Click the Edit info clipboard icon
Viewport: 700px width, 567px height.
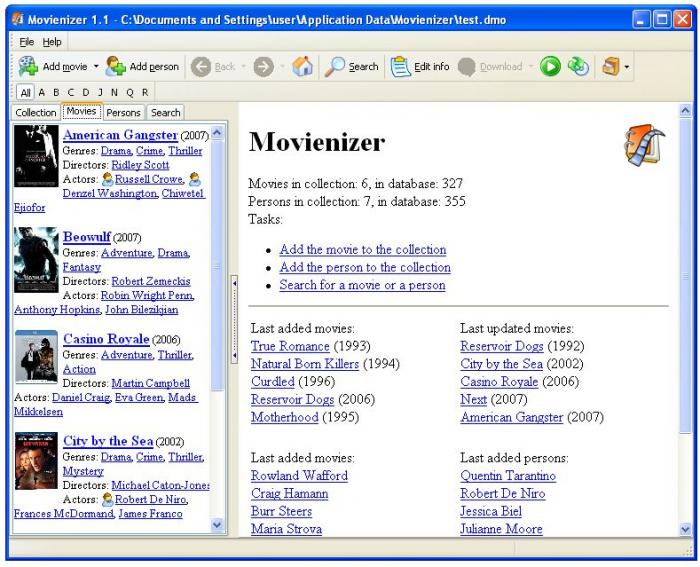point(400,67)
